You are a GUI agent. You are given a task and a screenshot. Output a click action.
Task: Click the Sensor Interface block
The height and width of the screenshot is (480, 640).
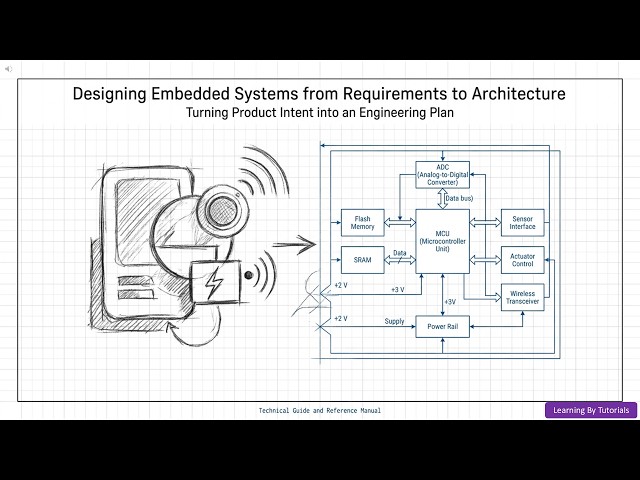(522, 223)
